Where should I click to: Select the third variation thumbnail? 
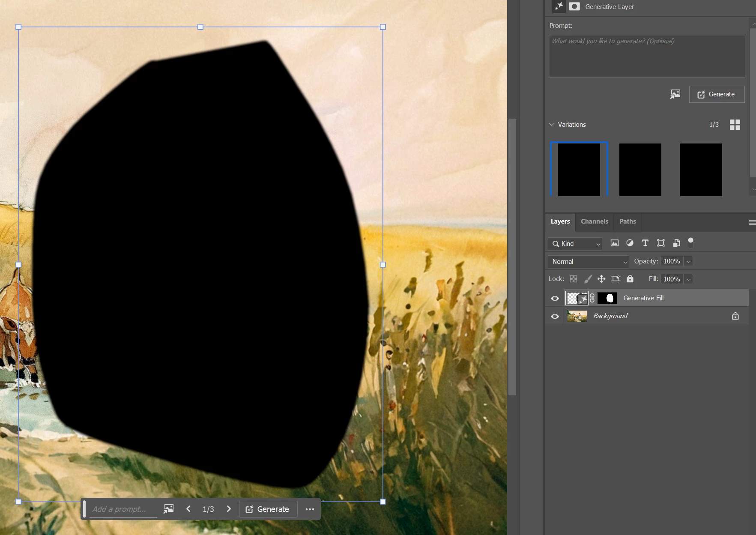point(701,170)
